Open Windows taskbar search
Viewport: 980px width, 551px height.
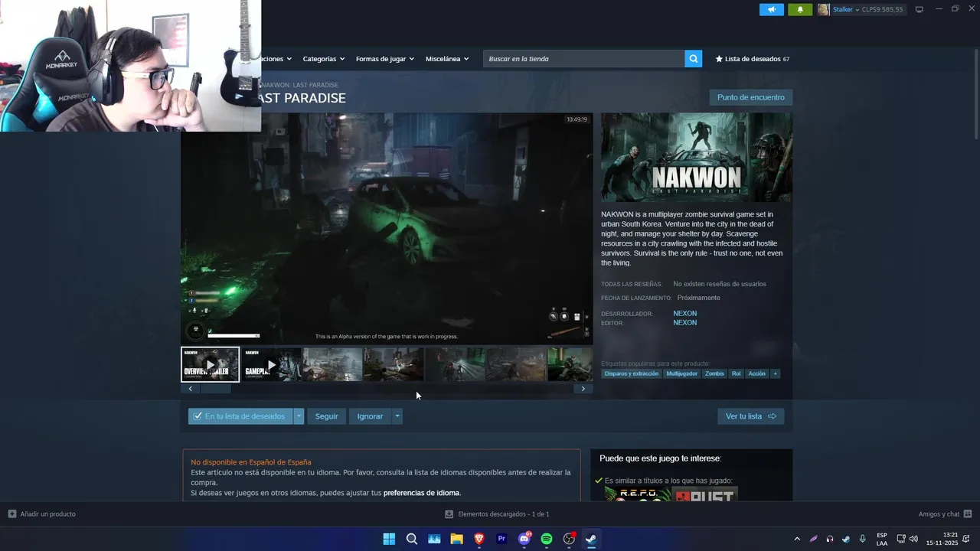coord(411,539)
